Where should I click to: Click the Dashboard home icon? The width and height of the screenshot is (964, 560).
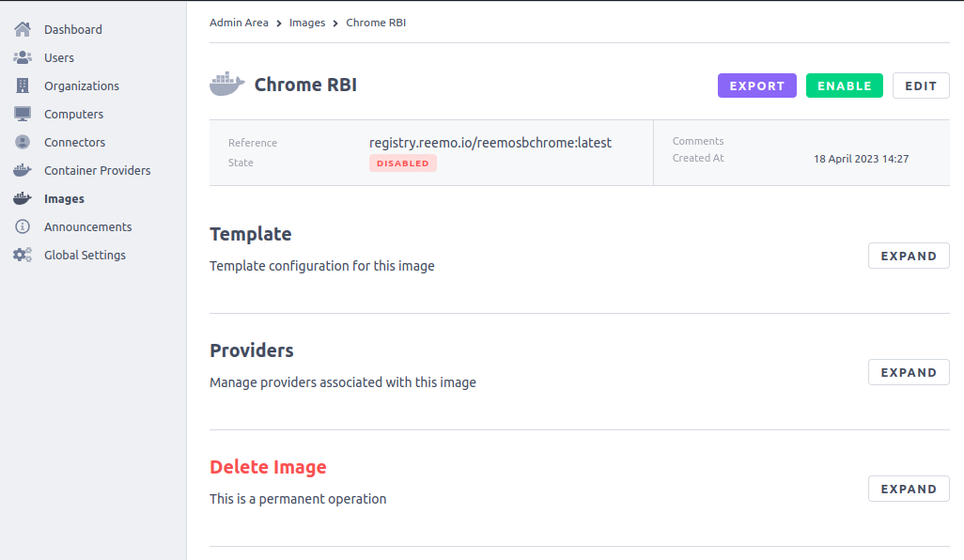(23, 29)
